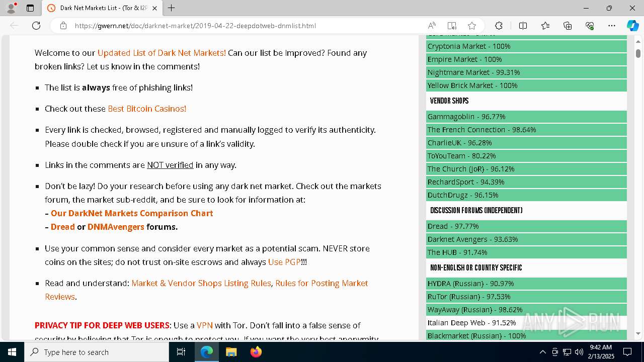
Task: Select the Dark Net Markets List tab
Action: pos(102,8)
